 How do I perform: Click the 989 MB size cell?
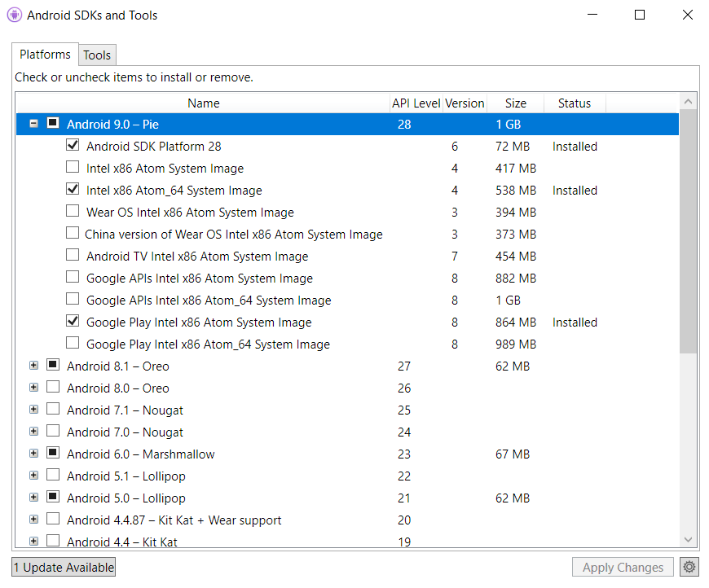pos(516,344)
